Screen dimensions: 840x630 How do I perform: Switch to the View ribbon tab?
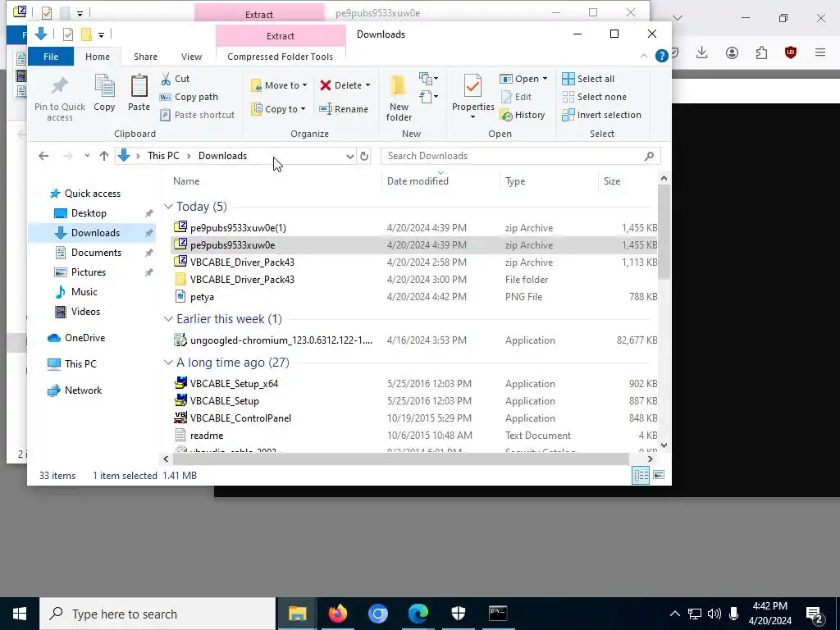[x=191, y=57]
